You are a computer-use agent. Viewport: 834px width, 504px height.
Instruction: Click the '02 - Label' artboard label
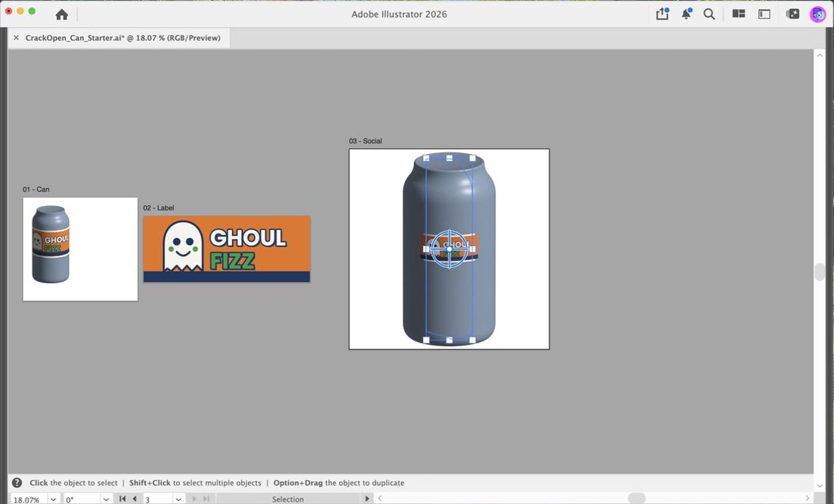pyautogui.click(x=158, y=208)
